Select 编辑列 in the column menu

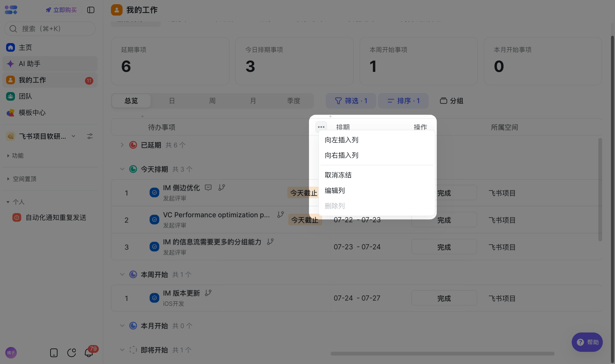tap(377, 190)
